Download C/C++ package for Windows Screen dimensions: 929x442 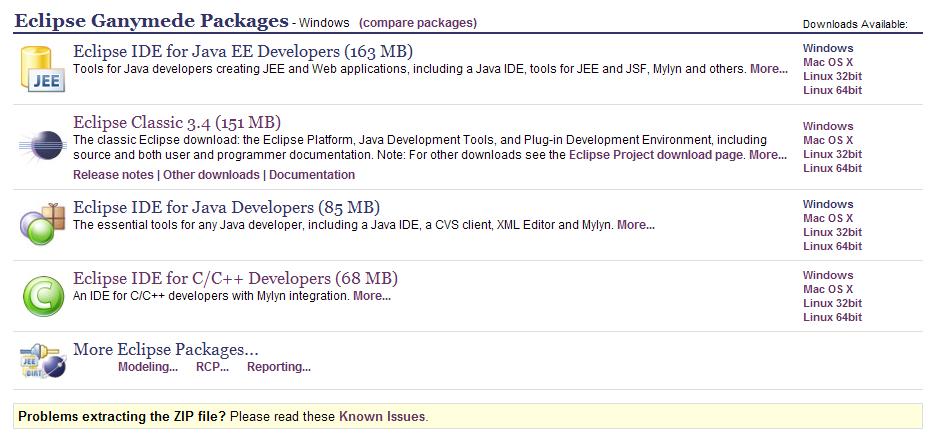(x=828, y=275)
